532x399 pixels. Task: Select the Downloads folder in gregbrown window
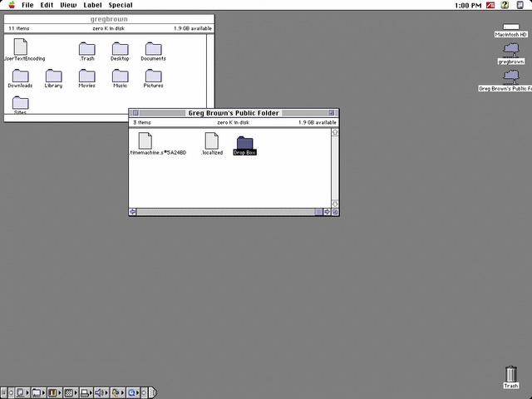[20, 78]
